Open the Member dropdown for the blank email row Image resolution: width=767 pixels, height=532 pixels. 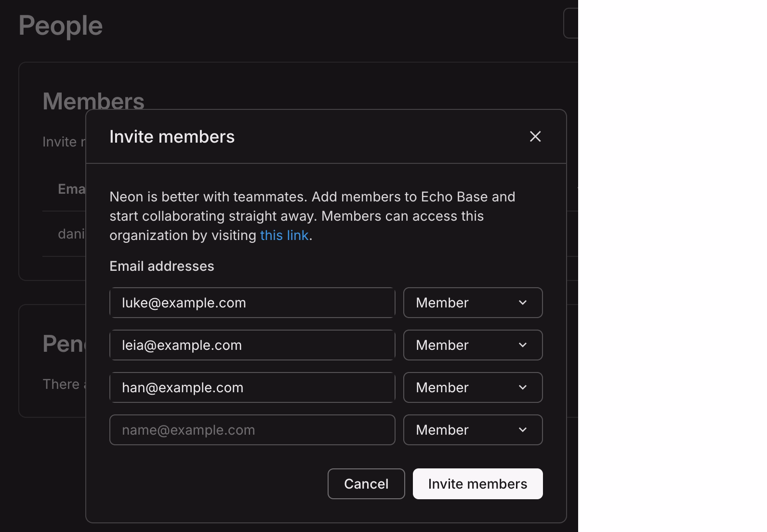coord(472,430)
